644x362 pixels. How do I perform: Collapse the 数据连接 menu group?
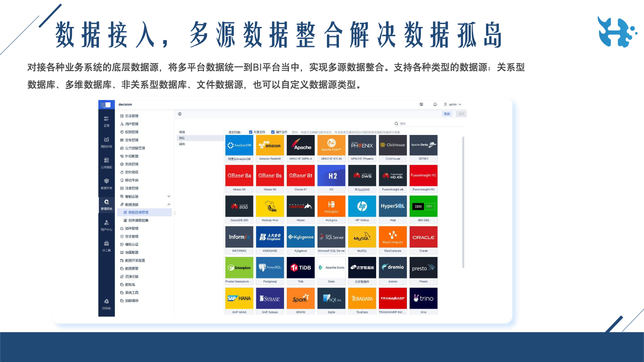(x=169, y=204)
